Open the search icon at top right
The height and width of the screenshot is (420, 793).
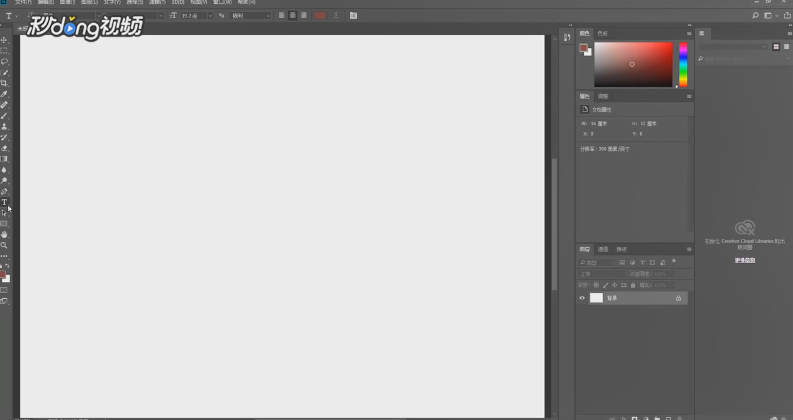pyautogui.click(x=755, y=16)
